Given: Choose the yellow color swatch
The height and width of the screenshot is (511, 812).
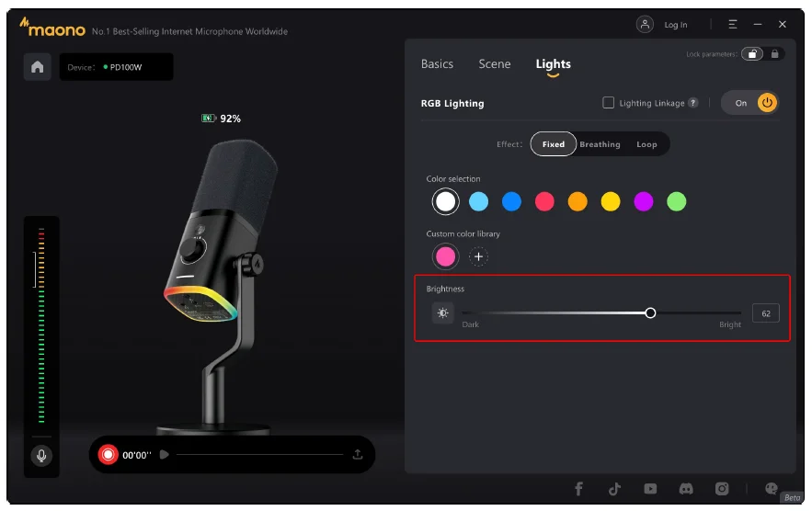Looking at the screenshot, I should click(611, 201).
